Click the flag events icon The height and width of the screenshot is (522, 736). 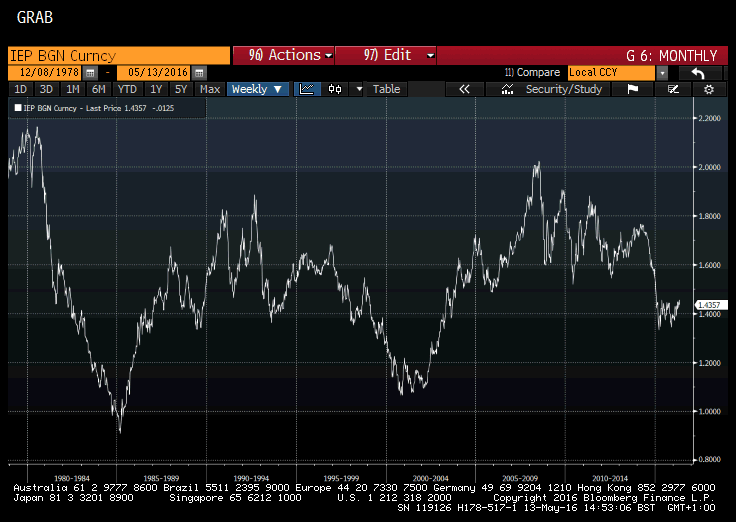point(633,89)
